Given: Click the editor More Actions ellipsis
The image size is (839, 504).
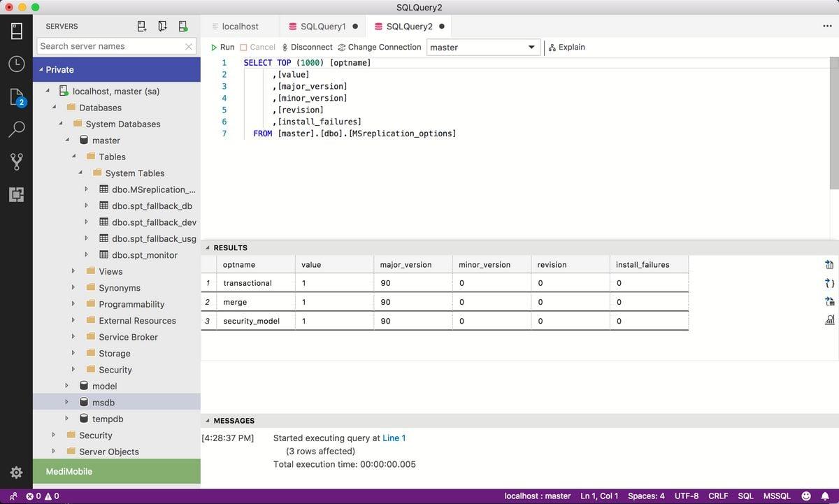Looking at the screenshot, I should coord(827,27).
